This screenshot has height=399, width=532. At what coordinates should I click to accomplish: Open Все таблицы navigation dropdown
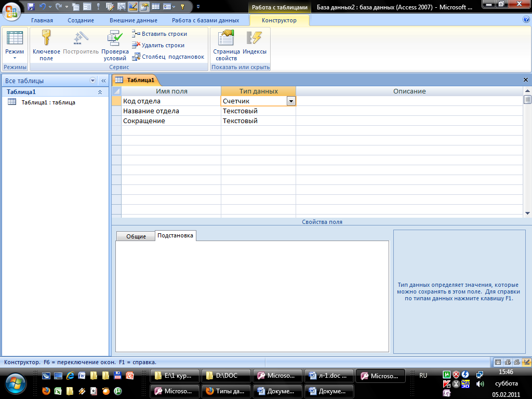click(x=92, y=81)
